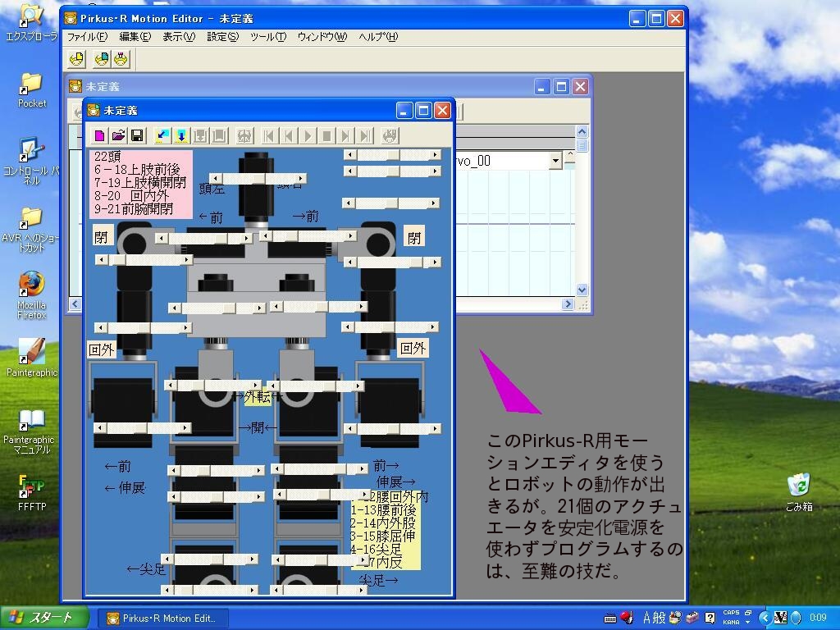Image resolution: width=840 pixels, height=630 pixels.
Task: Click the 2-14内外股 legend line
Action: pos(384,523)
